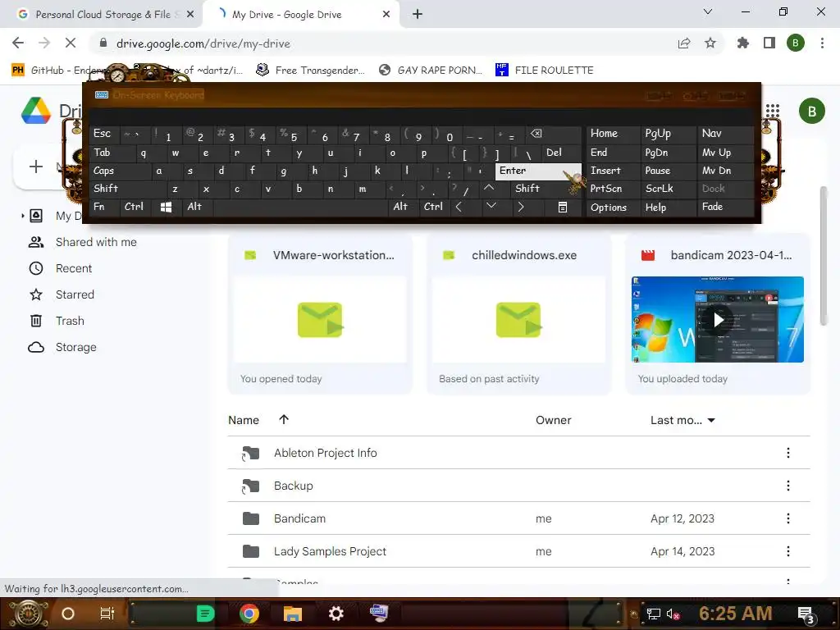Viewport: 840px width, 630px height.
Task: Click the Google Drive logo
Action: (x=36, y=111)
